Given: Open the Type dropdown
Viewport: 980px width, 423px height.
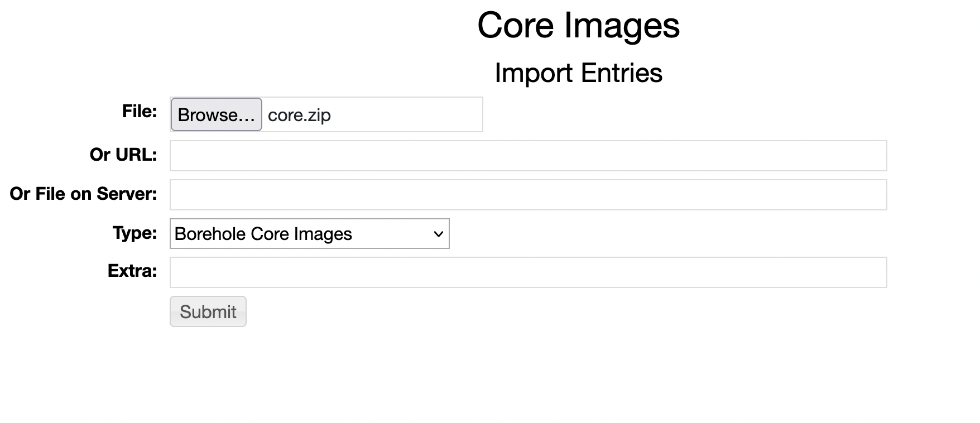Looking at the screenshot, I should pyautogui.click(x=309, y=234).
